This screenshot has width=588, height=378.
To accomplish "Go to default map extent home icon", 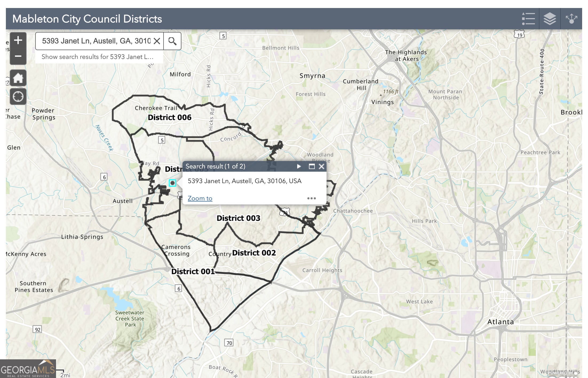I will [x=18, y=78].
